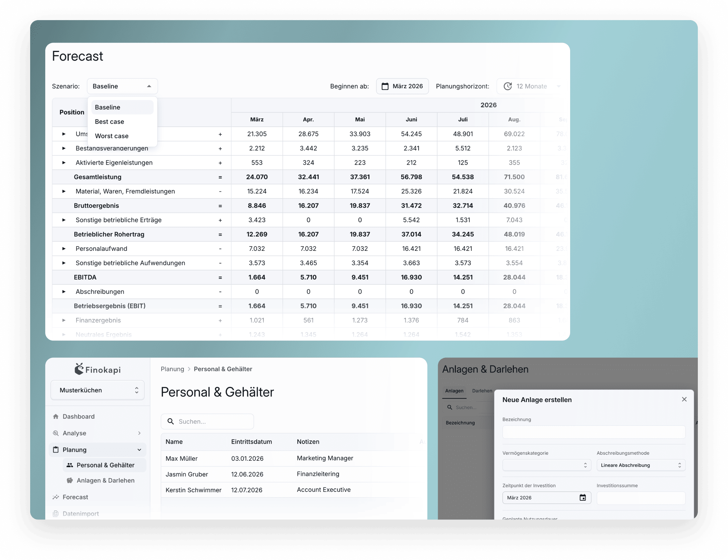Open the Abschreibungsmethode dropdown
The image size is (728, 560).
click(x=641, y=465)
